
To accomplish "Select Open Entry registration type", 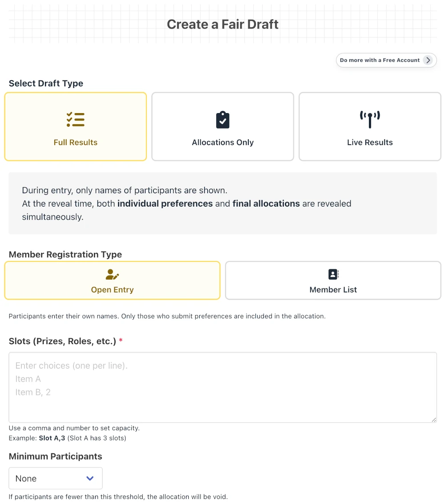I will tap(112, 280).
